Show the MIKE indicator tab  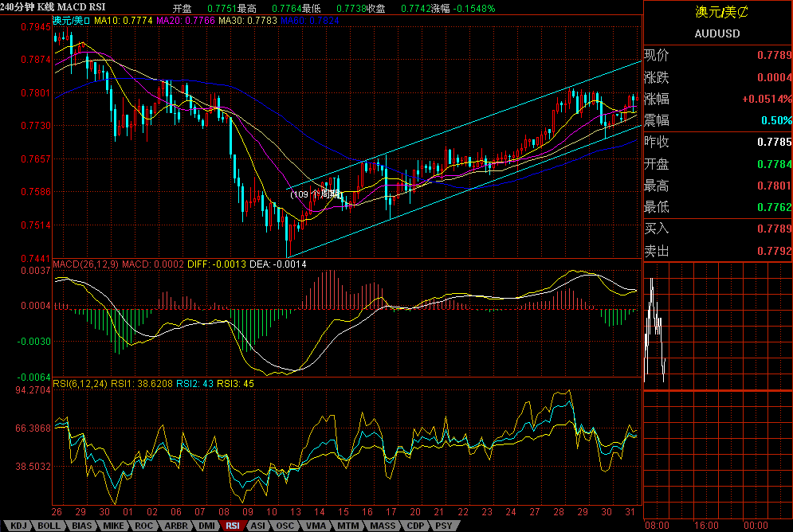113,526
